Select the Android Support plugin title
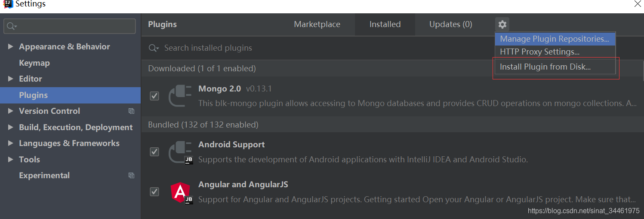Viewport: 644px width, 219px height. tap(231, 145)
